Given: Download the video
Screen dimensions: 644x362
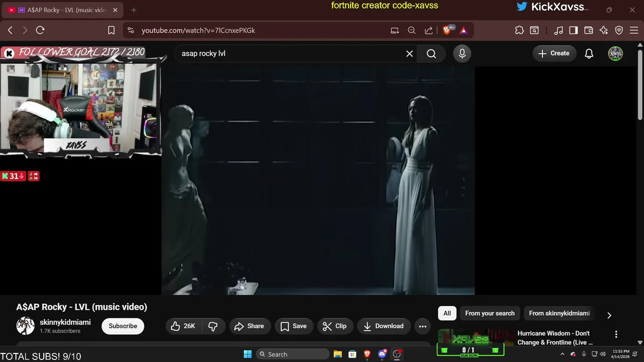Looking at the screenshot, I should coord(383,326).
